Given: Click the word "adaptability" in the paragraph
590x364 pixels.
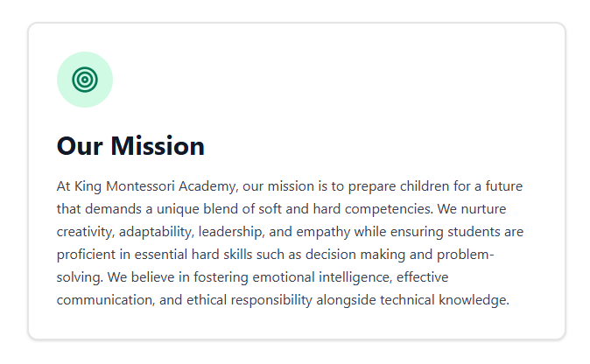Looking at the screenshot, I should point(155,232).
